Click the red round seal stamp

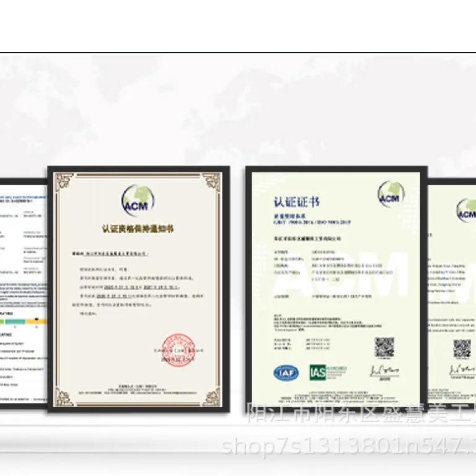[178, 350]
